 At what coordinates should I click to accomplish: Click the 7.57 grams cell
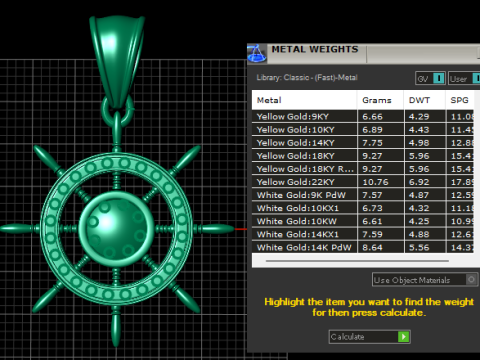pyautogui.click(x=380, y=195)
